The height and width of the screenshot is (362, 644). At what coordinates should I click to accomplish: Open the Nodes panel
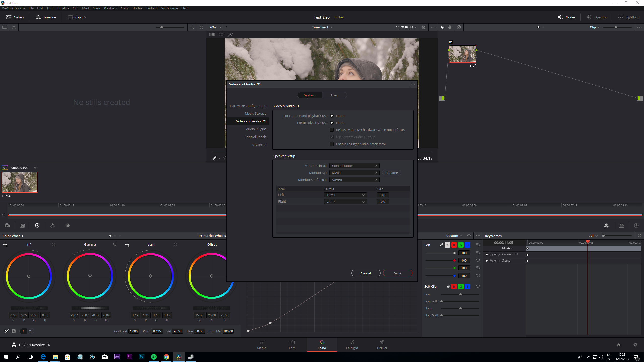(x=567, y=17)
